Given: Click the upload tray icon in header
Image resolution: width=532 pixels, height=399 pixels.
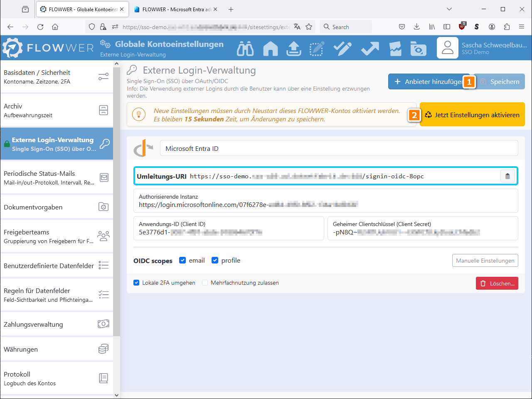Looking at the screenshot, I should click(x=294, y=49).
